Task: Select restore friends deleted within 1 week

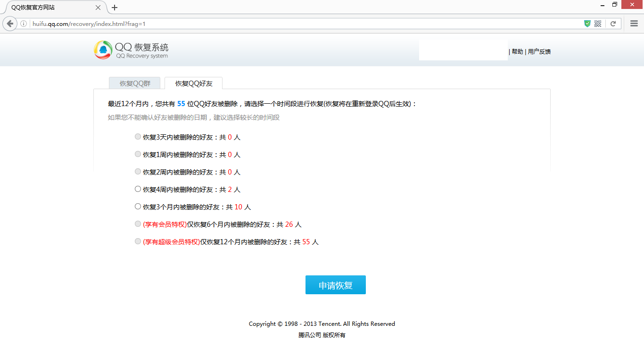Action: (138, 154)
